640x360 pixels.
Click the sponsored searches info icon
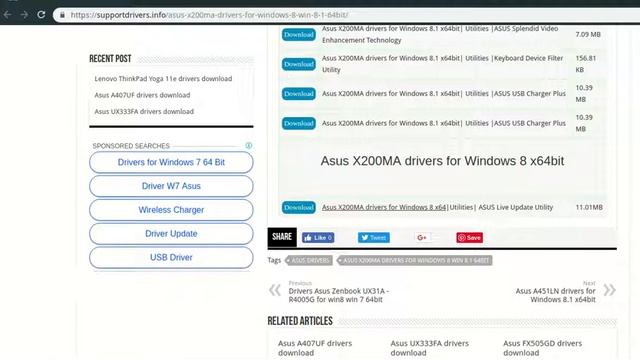click(x=249, y=145)
